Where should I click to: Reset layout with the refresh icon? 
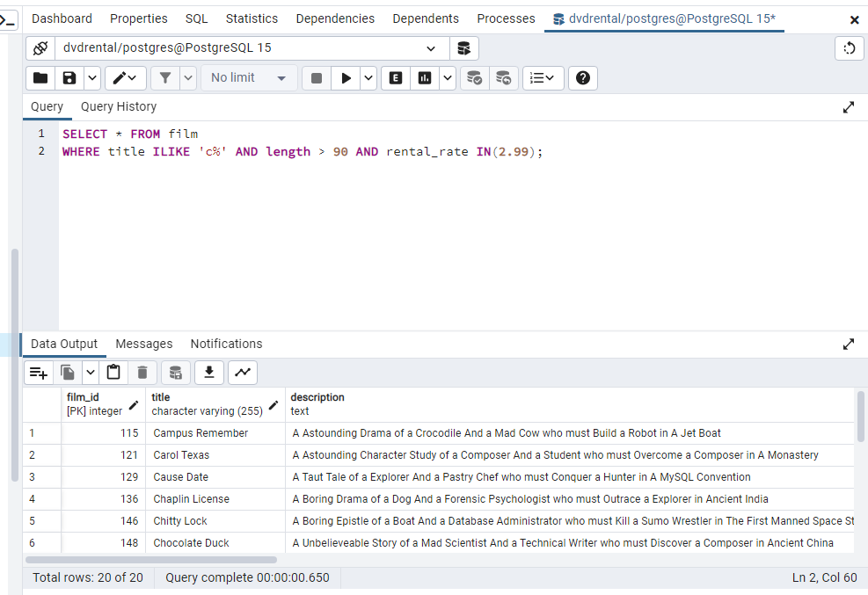coord(850,48)
